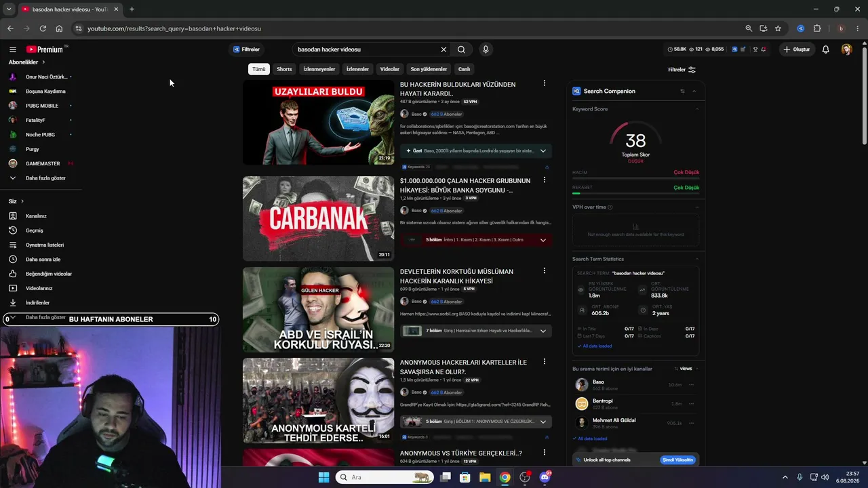Viewport: 868px width, 488px height.
Task: Click Şimdi Yükseltin upgrade button
Action: pos(678,460)
